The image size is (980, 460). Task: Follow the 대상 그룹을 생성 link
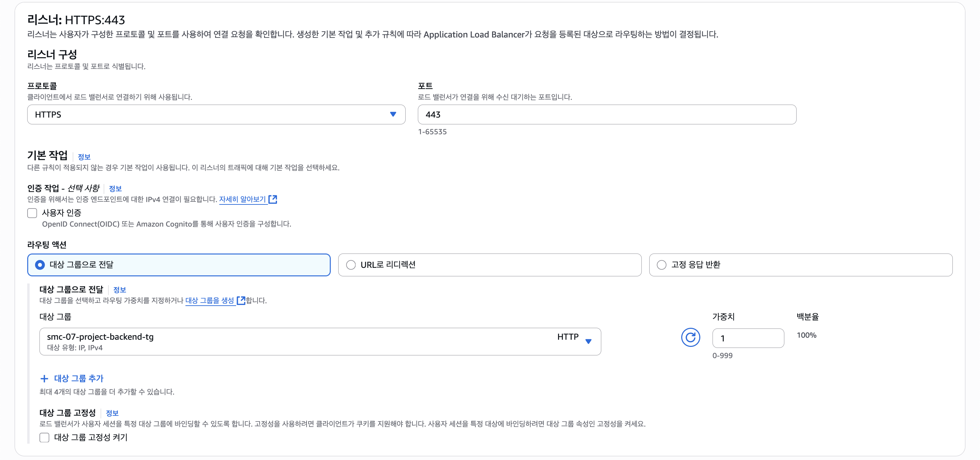pos(210,301)
